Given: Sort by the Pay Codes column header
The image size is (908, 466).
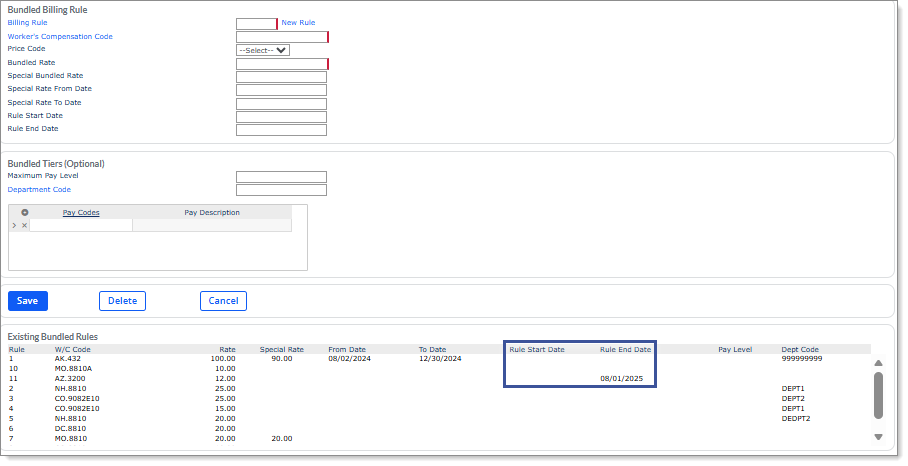Looking at the screenshot, I should click(81, 212).
